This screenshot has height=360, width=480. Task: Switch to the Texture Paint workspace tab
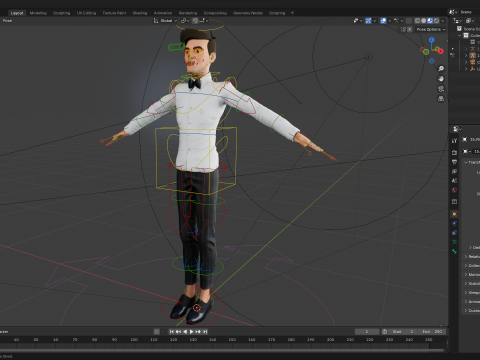pos(114,13)
